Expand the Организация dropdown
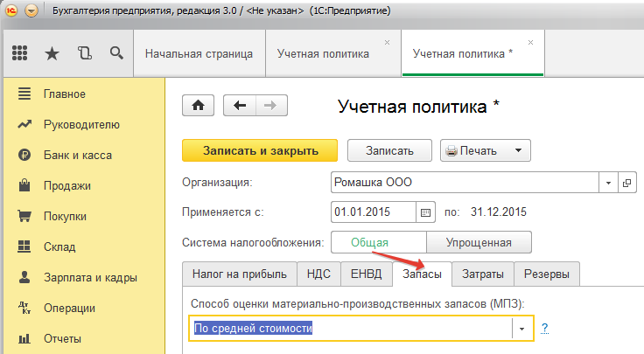 [608, 184]
